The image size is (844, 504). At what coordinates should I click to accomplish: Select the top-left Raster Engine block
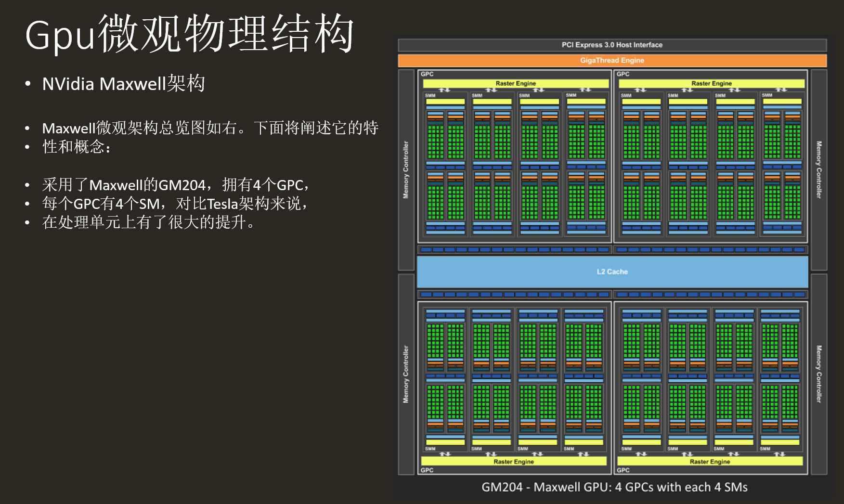[x=515, y=83]
